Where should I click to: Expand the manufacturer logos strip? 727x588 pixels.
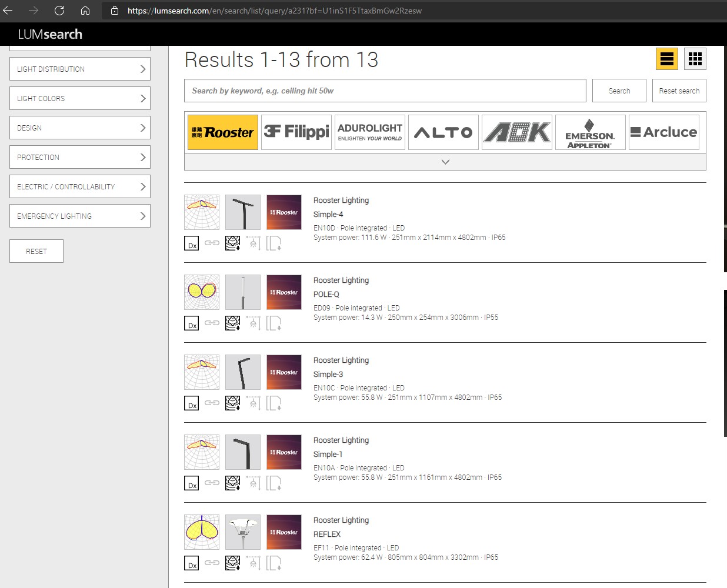(445, 162)
